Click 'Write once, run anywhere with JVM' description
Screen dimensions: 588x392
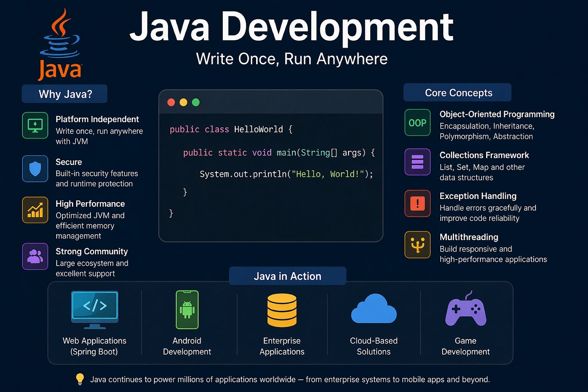pyautogui.click(x=99, y=136)
